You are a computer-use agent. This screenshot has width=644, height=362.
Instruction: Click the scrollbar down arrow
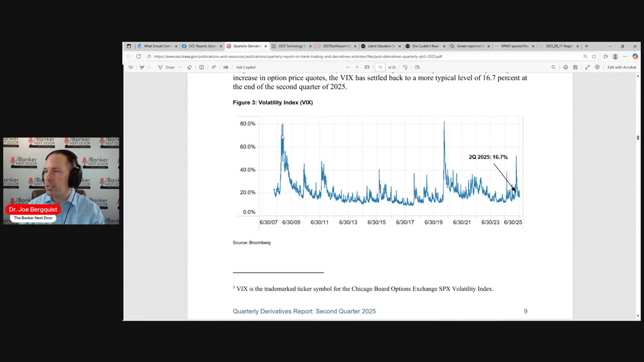click(638, 316)
